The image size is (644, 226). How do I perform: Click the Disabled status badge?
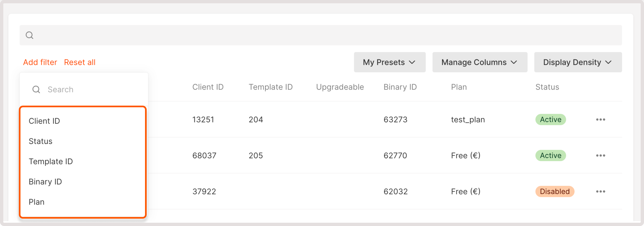click(x=554, y=192)
